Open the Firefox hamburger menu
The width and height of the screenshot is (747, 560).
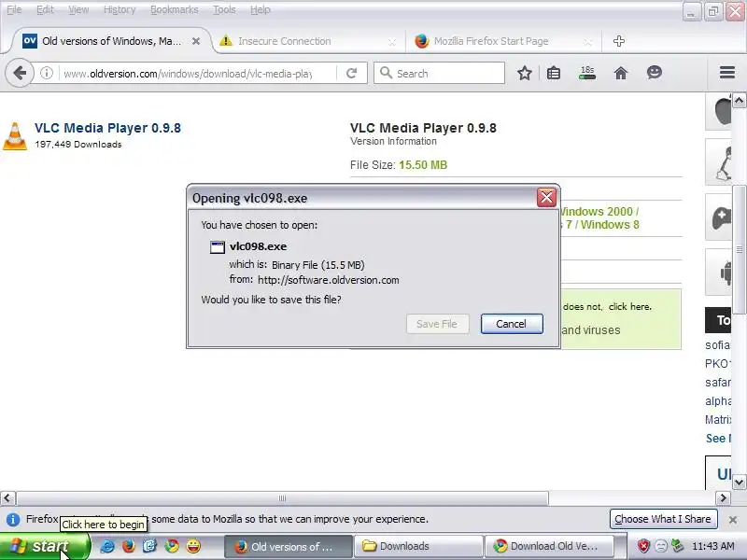pyautogui.click(x=727, y=73)
